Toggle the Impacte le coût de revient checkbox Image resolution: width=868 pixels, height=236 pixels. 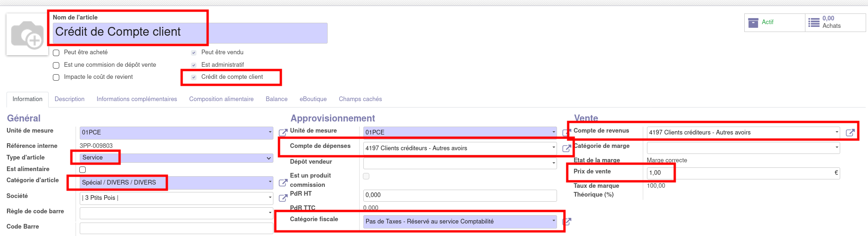point(56,77)
